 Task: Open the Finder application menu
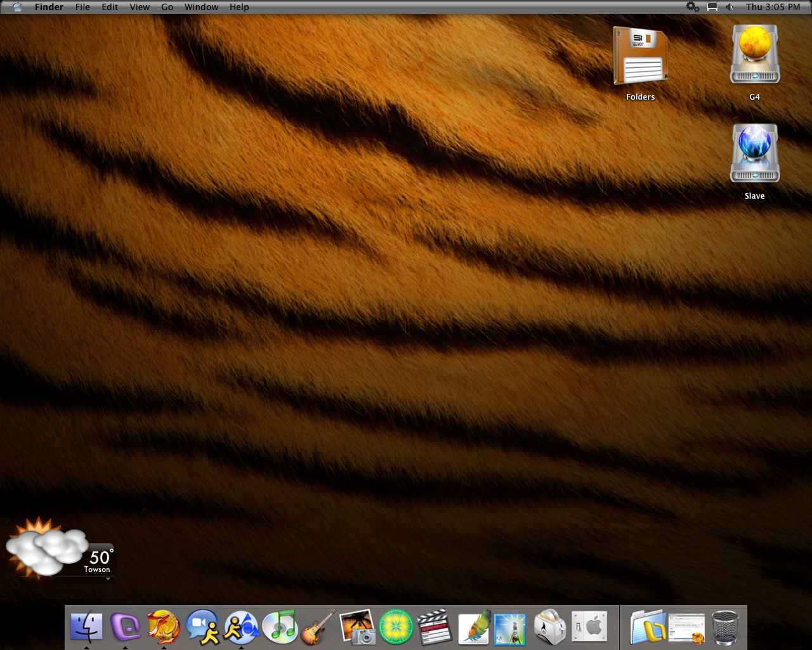point(49,7)
